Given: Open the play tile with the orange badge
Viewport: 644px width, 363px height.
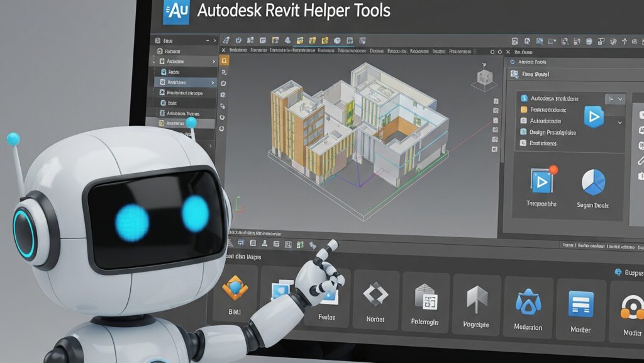Looking at the screenshot, I should 542,187.
